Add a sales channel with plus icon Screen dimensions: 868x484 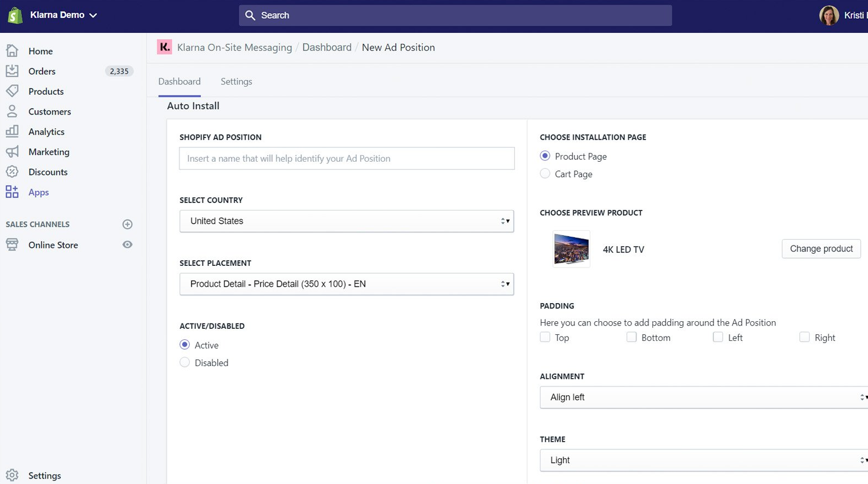(x=127, y=224)
